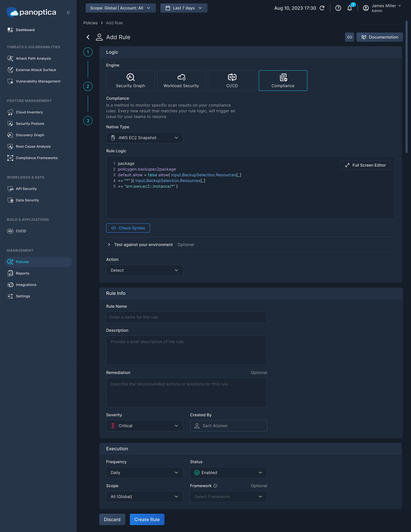Click the Panoptica logo
Screen dimensions: 411x532
pyautogui.click(x=31, y=12)
